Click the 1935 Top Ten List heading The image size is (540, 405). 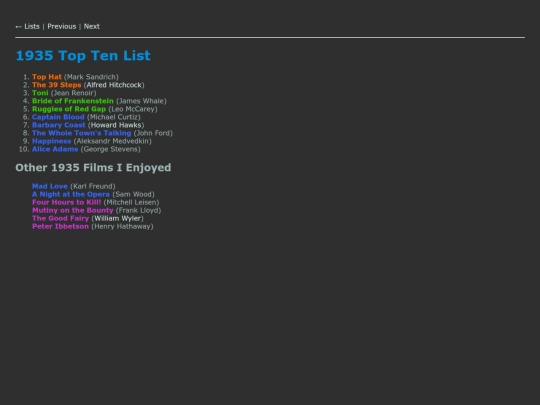click(83, 55)
